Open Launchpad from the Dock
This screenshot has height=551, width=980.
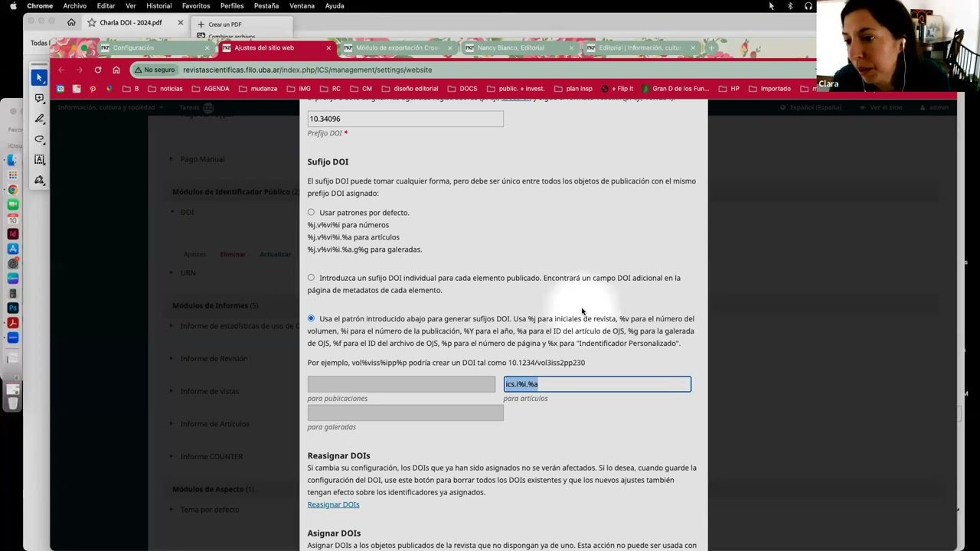click(13, 175)
